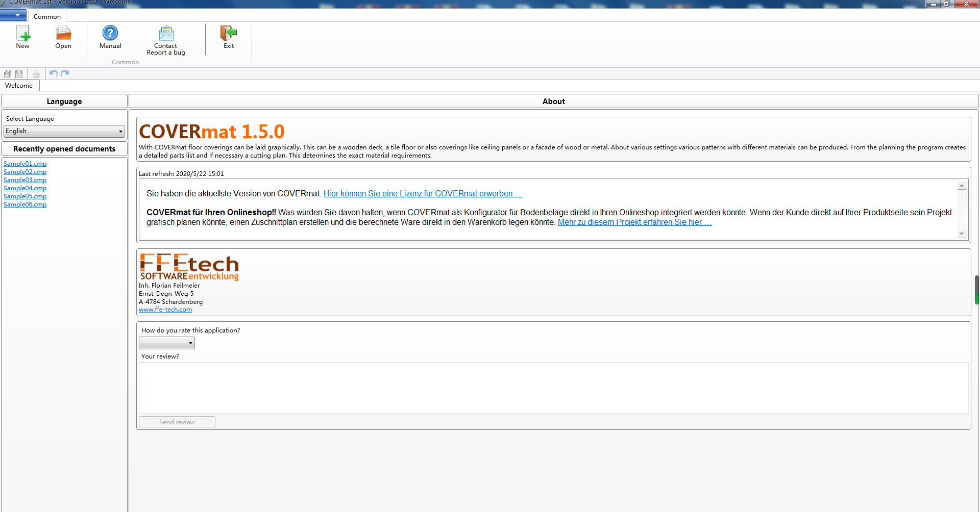Click the A-4784 Schardenberg address text

[171, 302]
